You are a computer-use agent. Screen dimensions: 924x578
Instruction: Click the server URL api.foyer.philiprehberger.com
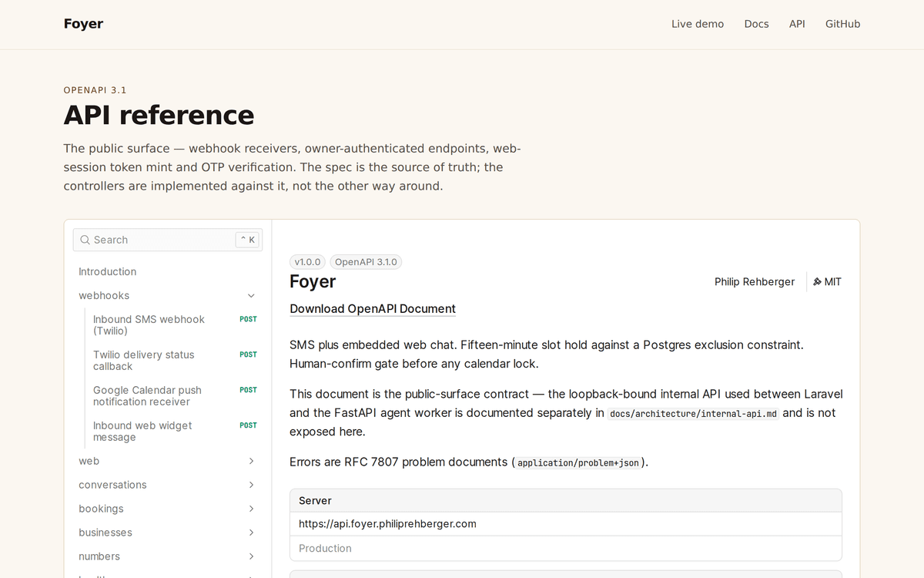pyautogui.click(x=387, y=524)
